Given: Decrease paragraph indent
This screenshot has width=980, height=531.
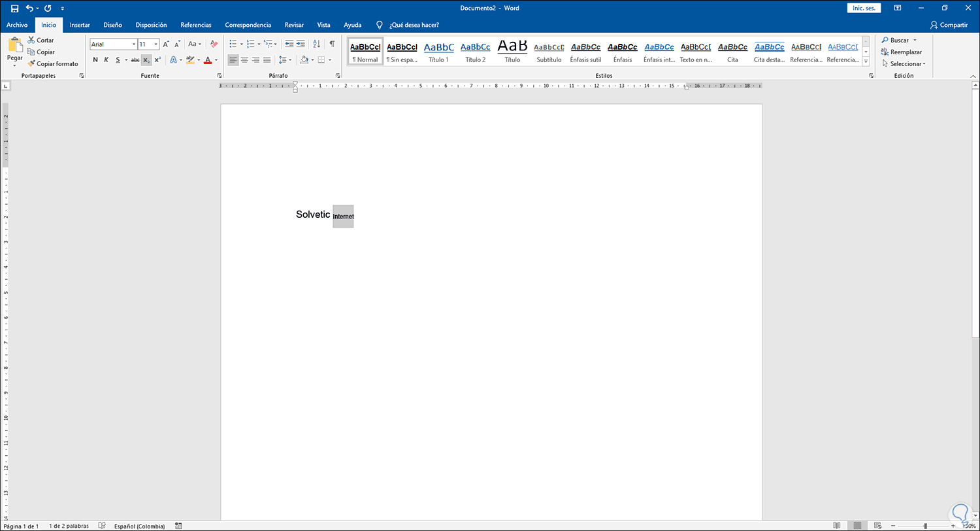Looking at the screenshot, I should click(289, 44).
